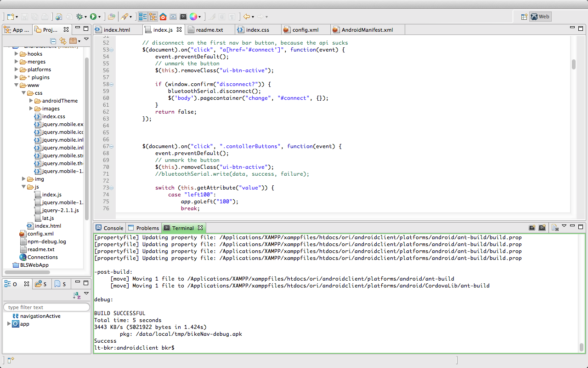Expand the img folder
The width and height of the screenshot is (588, 368).
24,179
